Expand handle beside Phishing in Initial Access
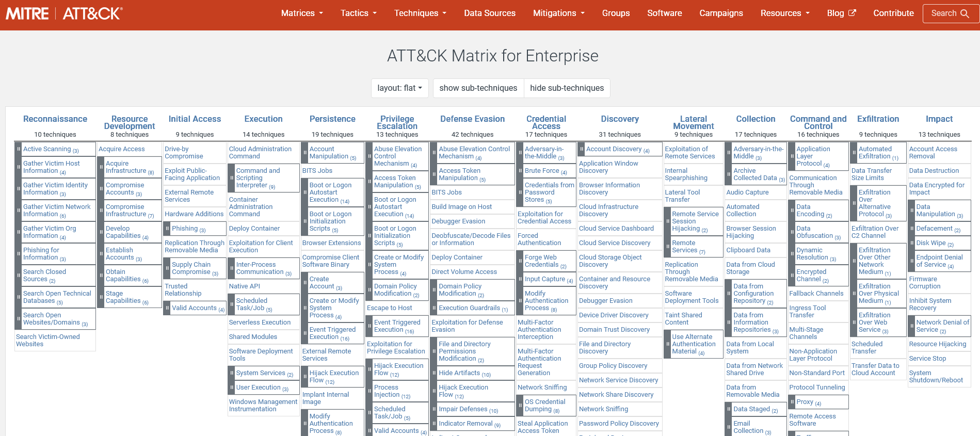 tap(167, 229)
